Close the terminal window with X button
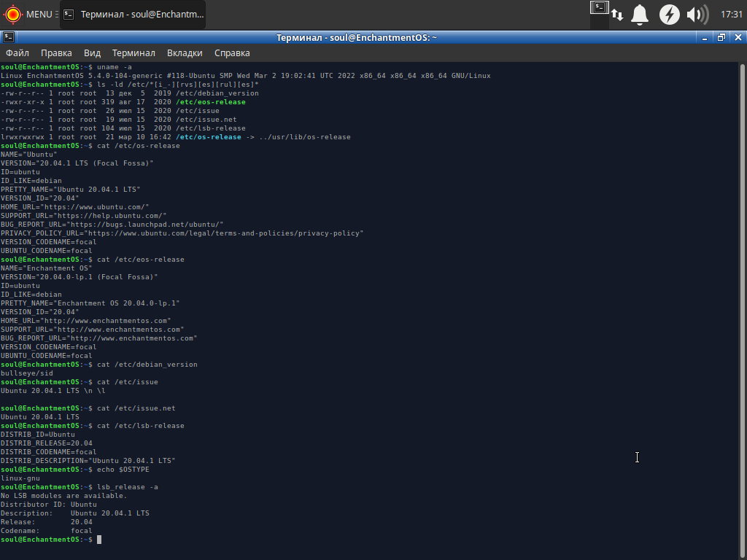 click(x=738, y=38)
